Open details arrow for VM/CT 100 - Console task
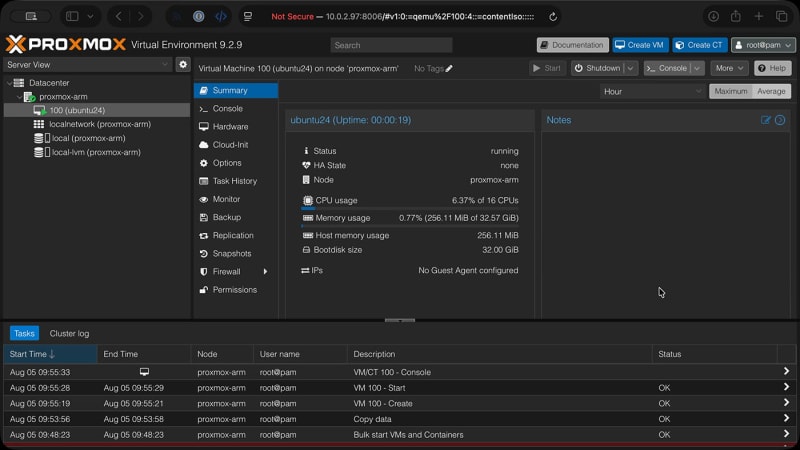This screenshot has height=450, width=800. coord(786,371)
